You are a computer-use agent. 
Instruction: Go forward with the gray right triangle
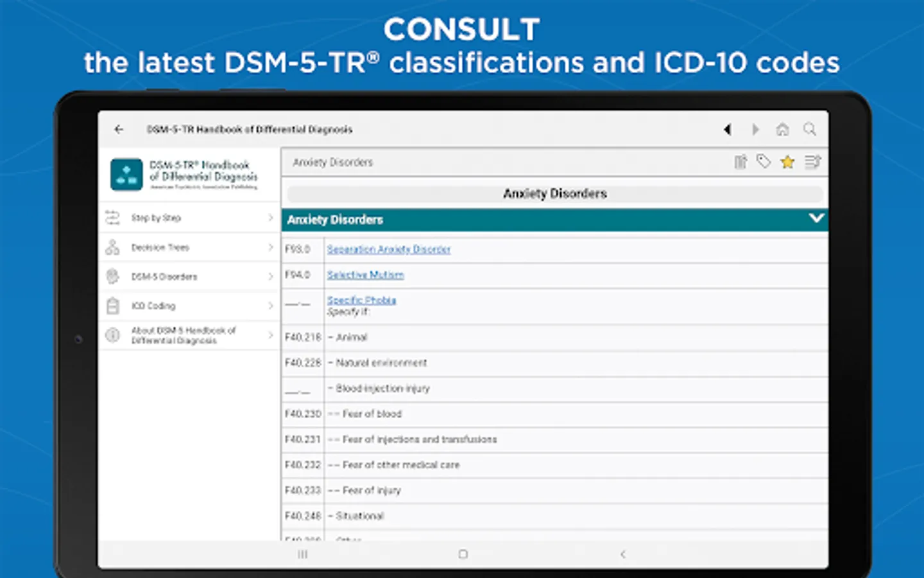click(x=755, y=129)
